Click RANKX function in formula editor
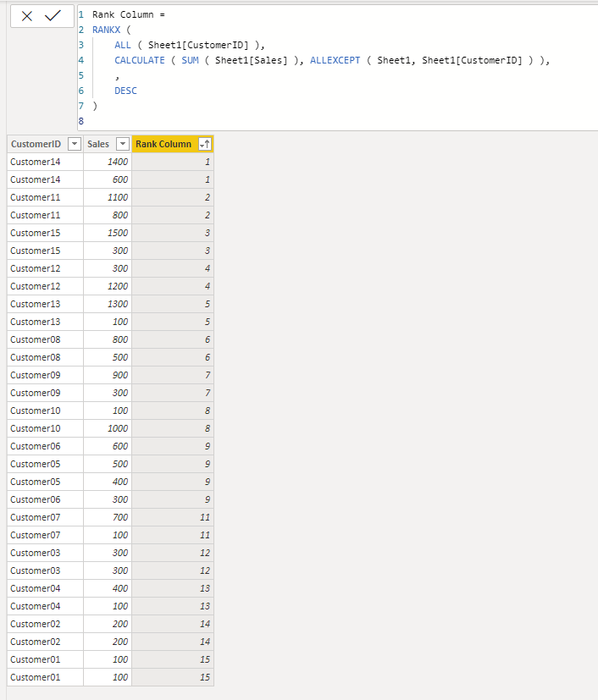 (106, 30)
